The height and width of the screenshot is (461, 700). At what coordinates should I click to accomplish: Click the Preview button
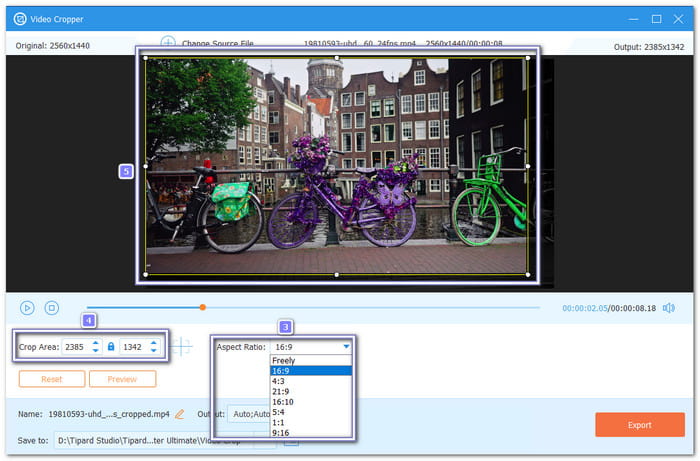(122, 379)
